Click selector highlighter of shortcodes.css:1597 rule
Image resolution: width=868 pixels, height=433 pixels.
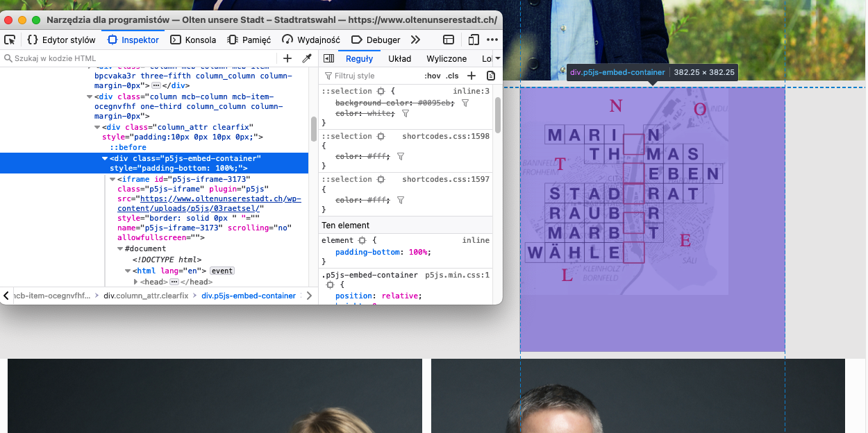click(x=381, y=179)
